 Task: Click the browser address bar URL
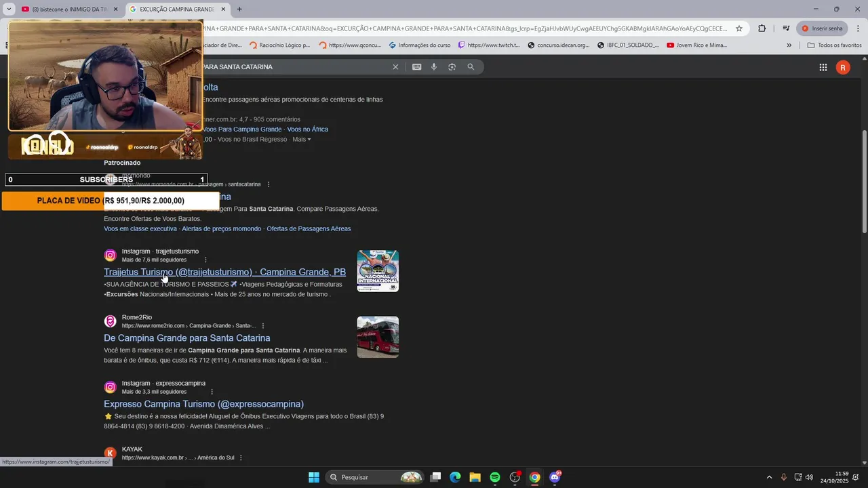click(x=465, y=28)
